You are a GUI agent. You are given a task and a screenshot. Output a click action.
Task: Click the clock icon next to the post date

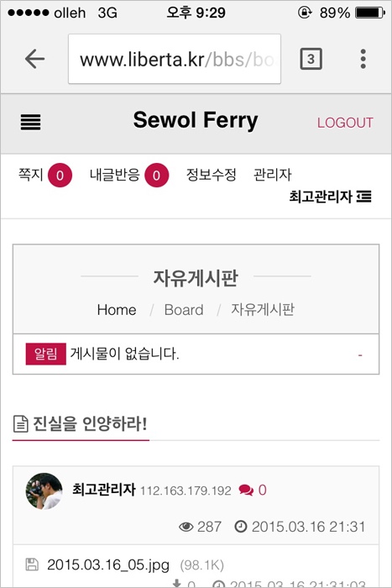point(241,527)
